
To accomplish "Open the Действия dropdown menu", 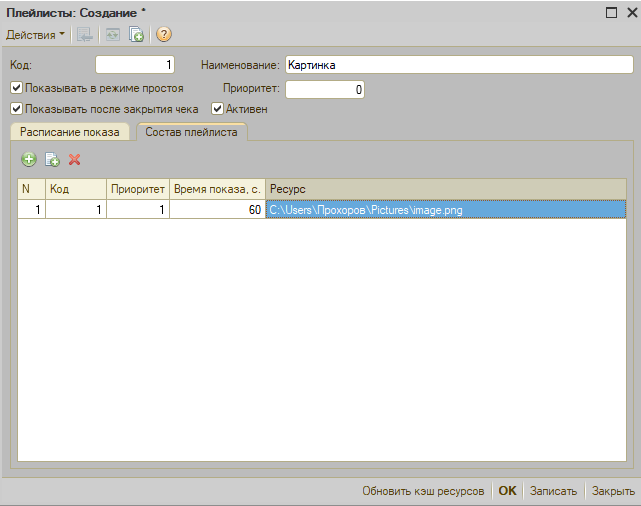I will (x=35, y=35).
